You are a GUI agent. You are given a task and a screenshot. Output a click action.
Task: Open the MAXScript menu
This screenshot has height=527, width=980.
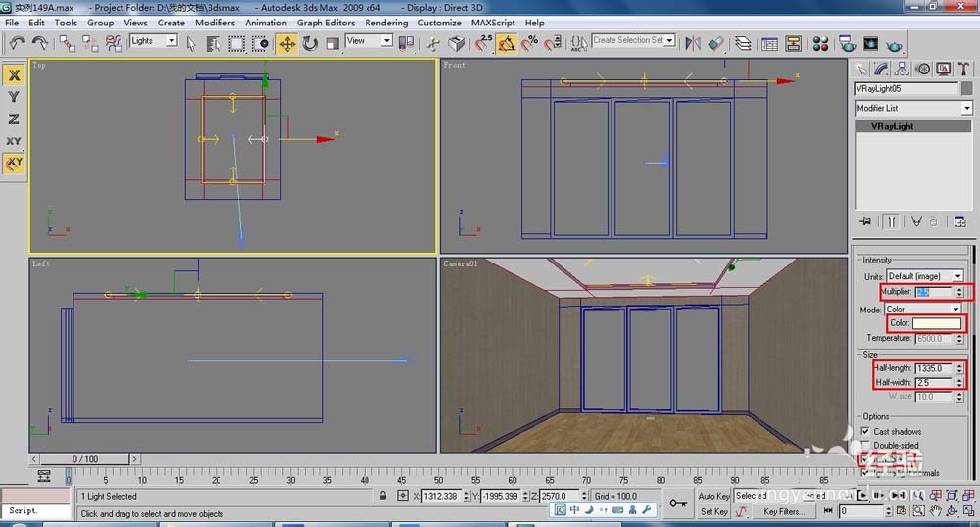493,23
